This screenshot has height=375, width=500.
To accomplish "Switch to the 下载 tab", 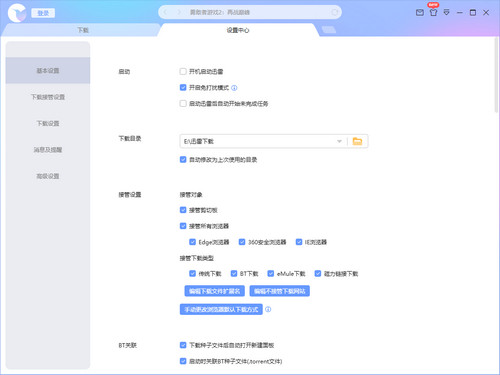I will [83, 30].
